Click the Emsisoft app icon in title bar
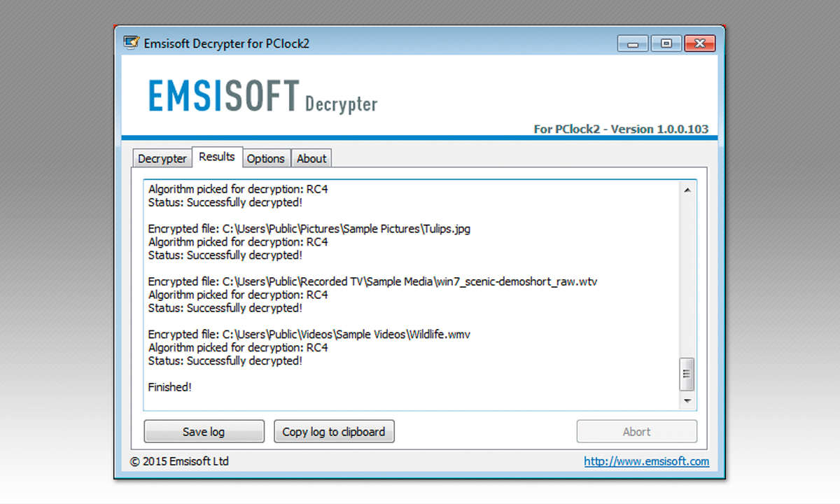This screenshot has height=504, width=840. coord(130,43)
